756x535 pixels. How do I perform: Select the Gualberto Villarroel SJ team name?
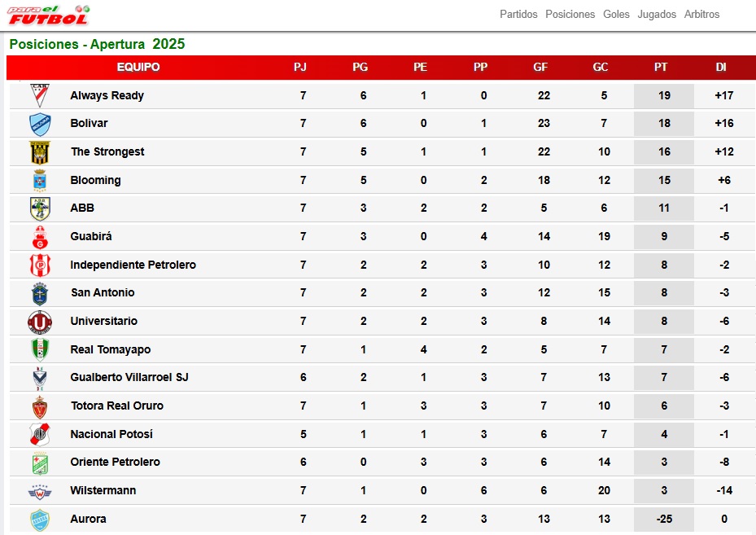[129, 377]
